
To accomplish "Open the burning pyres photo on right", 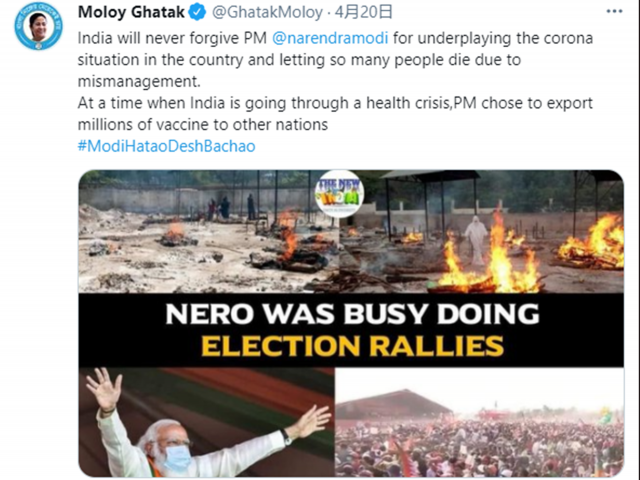I will [x=482, y=231].
